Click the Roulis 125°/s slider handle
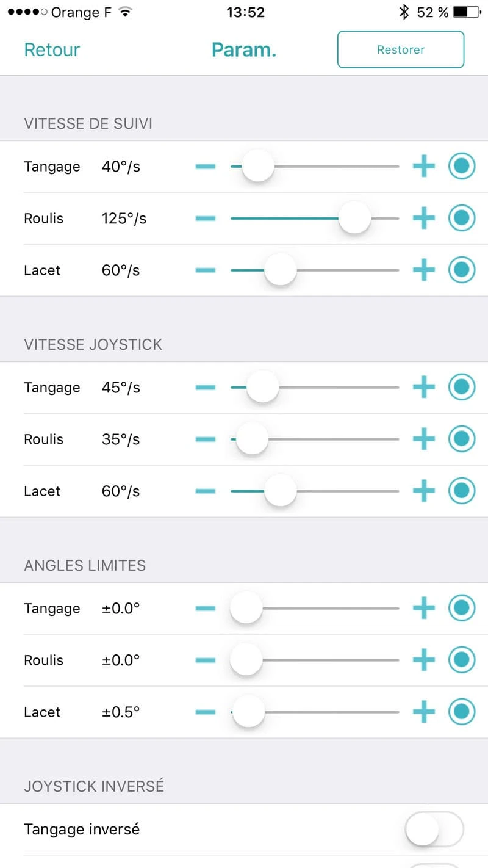Screen dimensions: 488x868 point(354,218)
